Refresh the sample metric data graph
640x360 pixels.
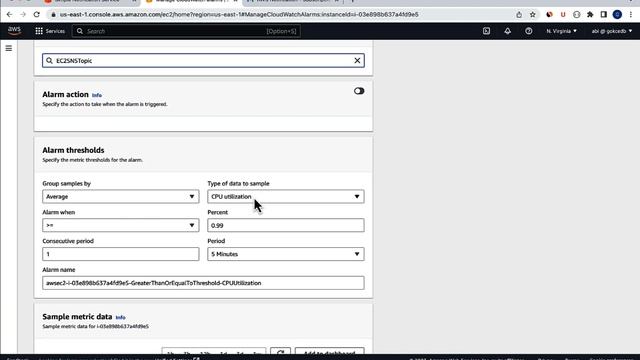click(x=280, y=352)
